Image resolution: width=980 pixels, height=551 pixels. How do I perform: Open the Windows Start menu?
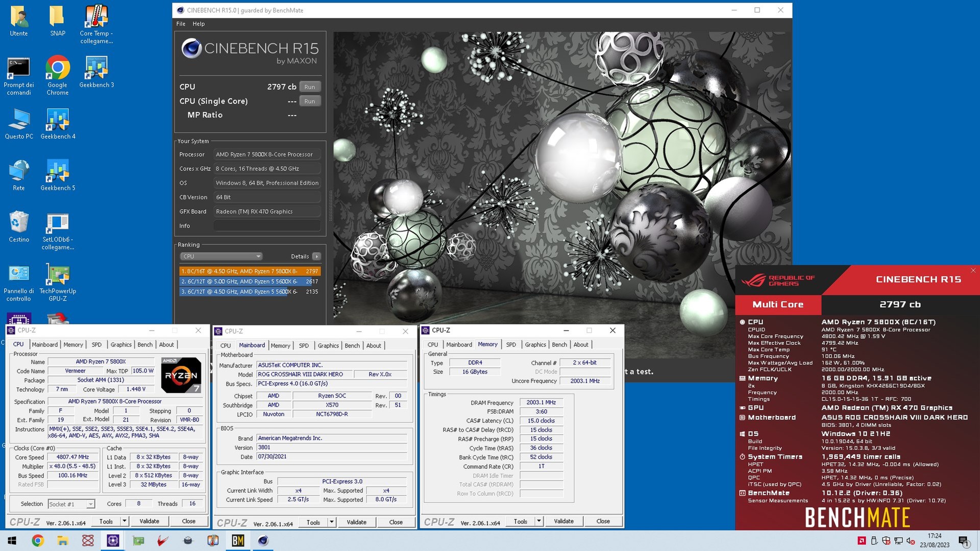pos(12,540)
